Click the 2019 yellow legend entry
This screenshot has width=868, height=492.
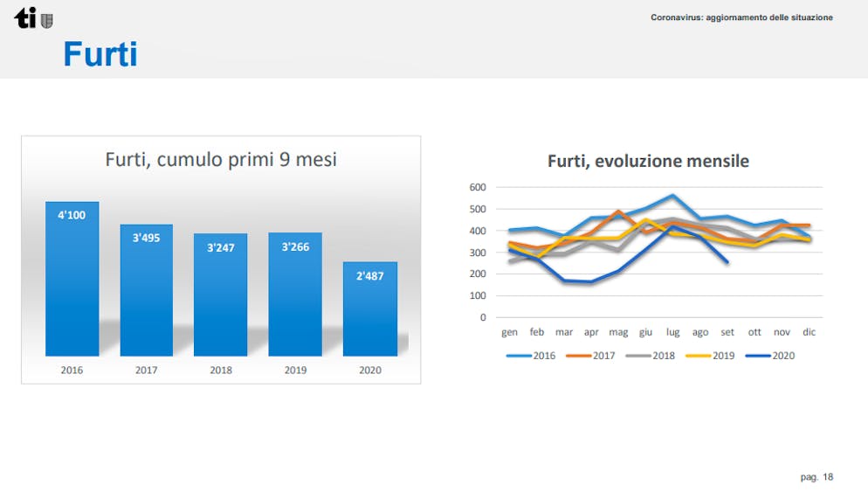[710, 356]
